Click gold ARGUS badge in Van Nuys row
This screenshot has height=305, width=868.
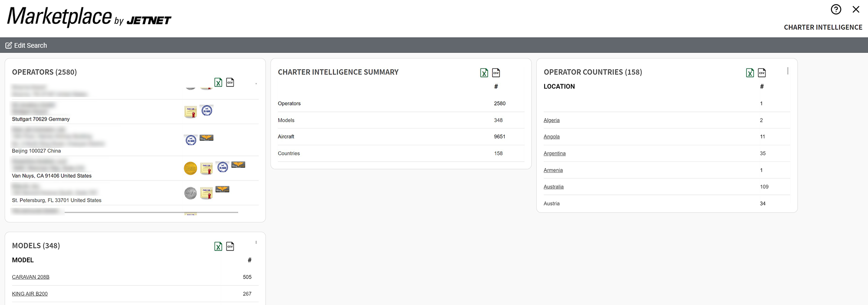point(191,168)
